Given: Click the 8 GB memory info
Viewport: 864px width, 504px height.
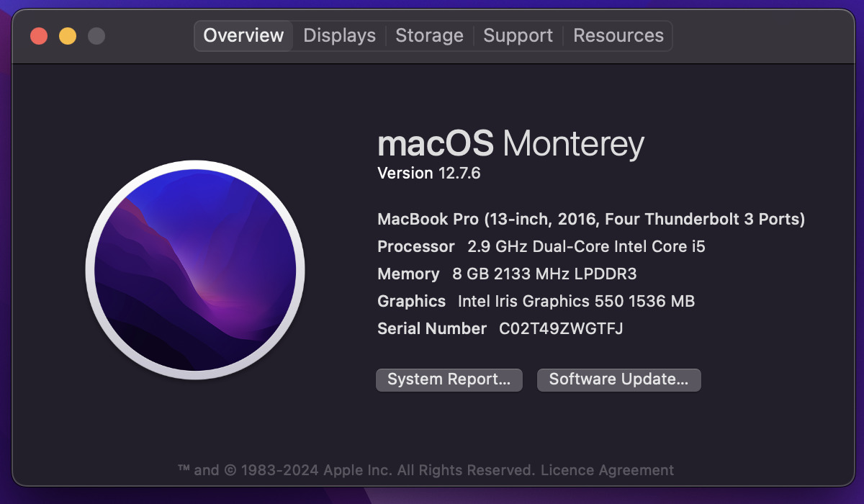Looking at the screenshot, I should 544,274.
